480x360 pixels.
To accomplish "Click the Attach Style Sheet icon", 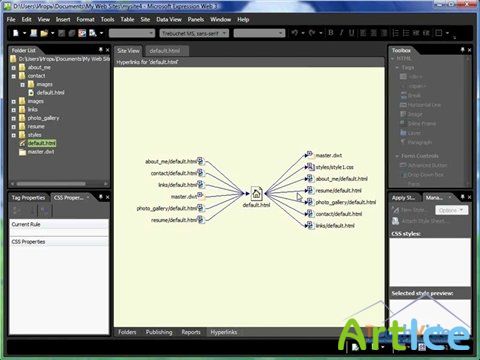I will tap(396, 221).
